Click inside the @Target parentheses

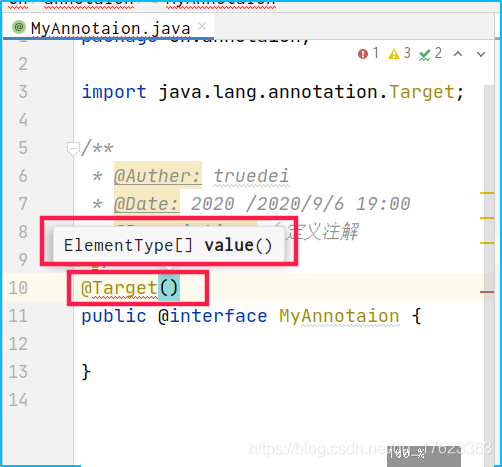169,288
